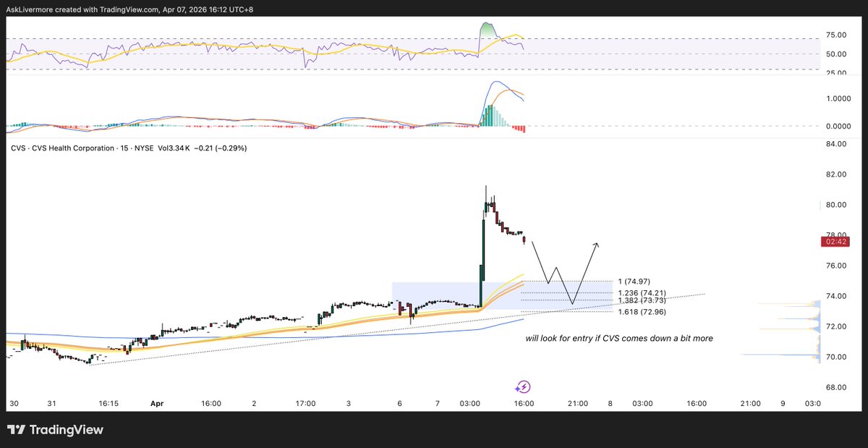
Task: Click the TradingView logo at bottom
Action: [x=56, y=430]
